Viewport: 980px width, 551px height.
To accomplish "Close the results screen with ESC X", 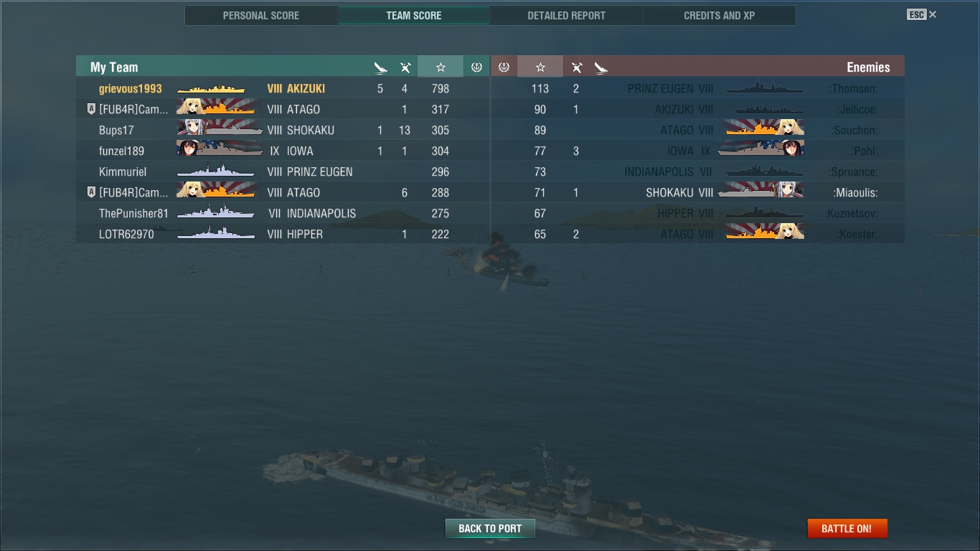I will [922, 14].
